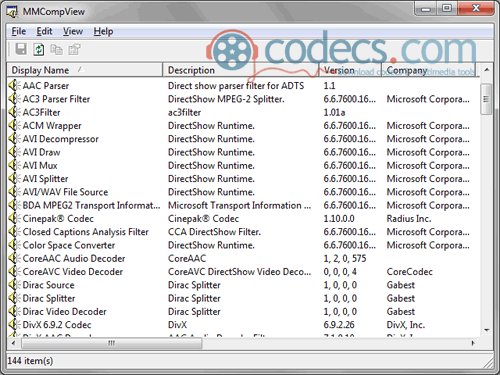Viewport: 500px width, 375px height.
Task: Select the AVI Draw name
Action: (x=41, y=152)
